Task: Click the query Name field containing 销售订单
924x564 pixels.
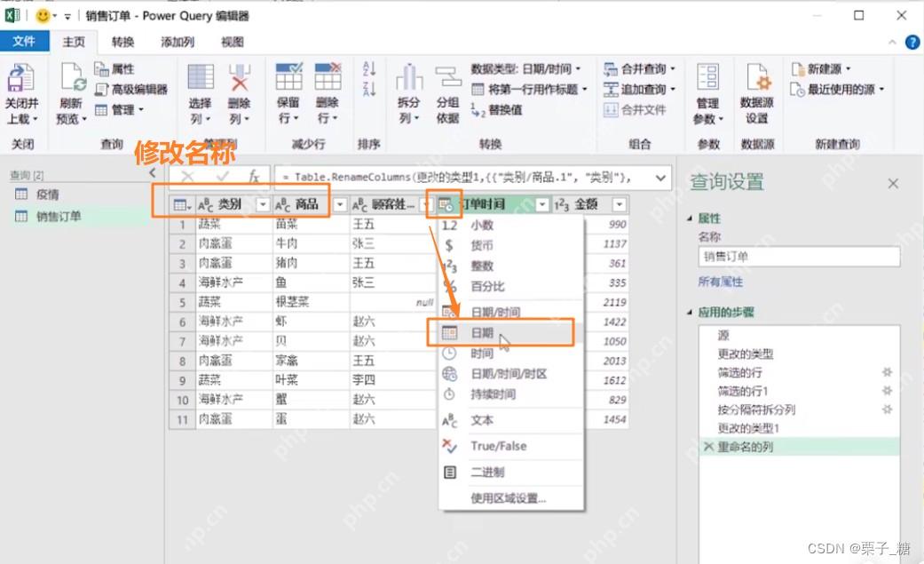Action: [x=799, y=257]
